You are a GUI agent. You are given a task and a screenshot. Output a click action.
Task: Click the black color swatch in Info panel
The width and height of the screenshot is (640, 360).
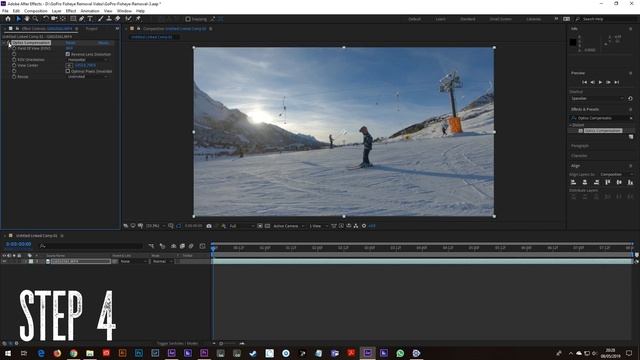point(573,42)
